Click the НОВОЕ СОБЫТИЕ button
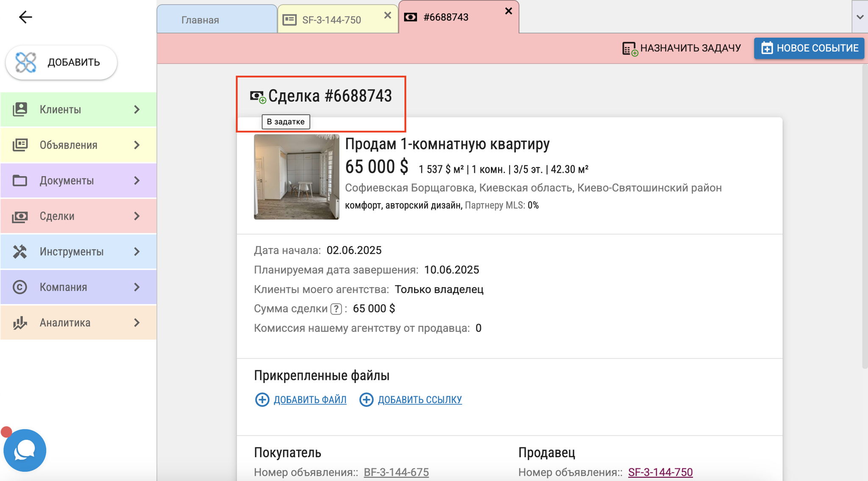 pos(809,48)
